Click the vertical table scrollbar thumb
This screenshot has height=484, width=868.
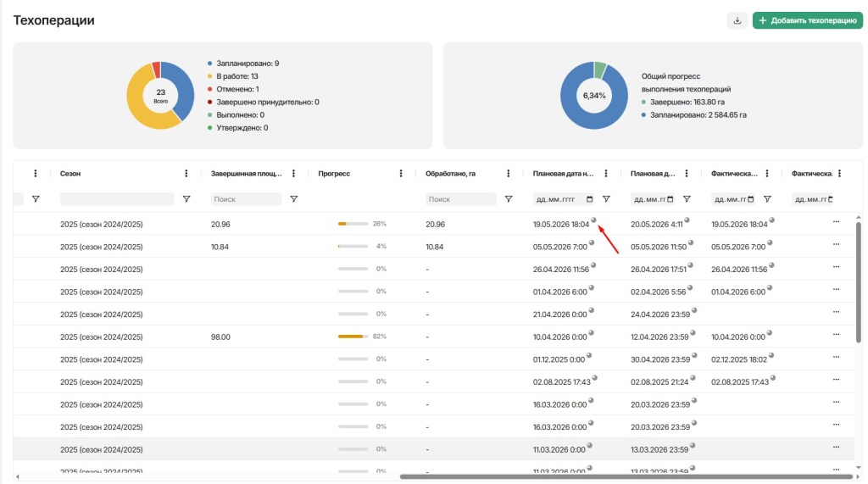click(859, 282)
